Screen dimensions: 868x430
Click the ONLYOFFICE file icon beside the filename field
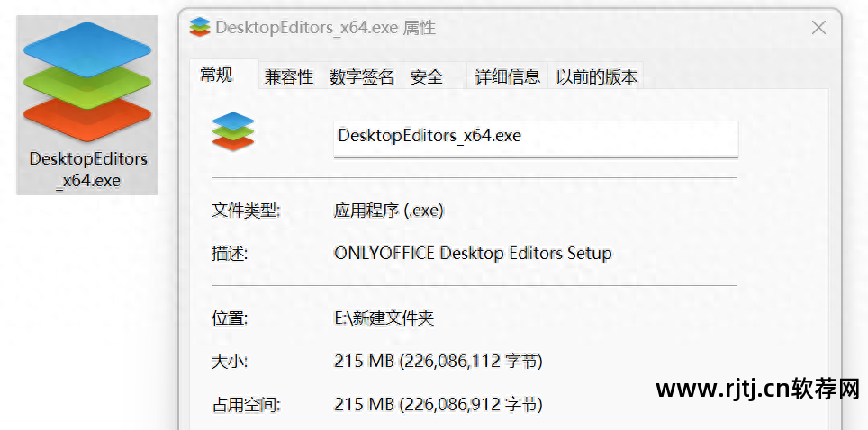[x=233, y=132]
